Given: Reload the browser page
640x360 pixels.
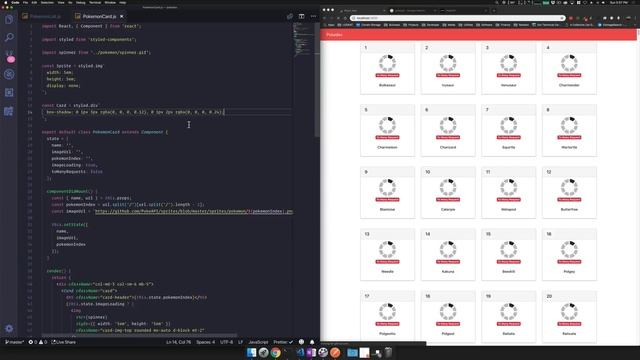Looking at the screenshot, I should pyautogui.click(x=338, y=18).
